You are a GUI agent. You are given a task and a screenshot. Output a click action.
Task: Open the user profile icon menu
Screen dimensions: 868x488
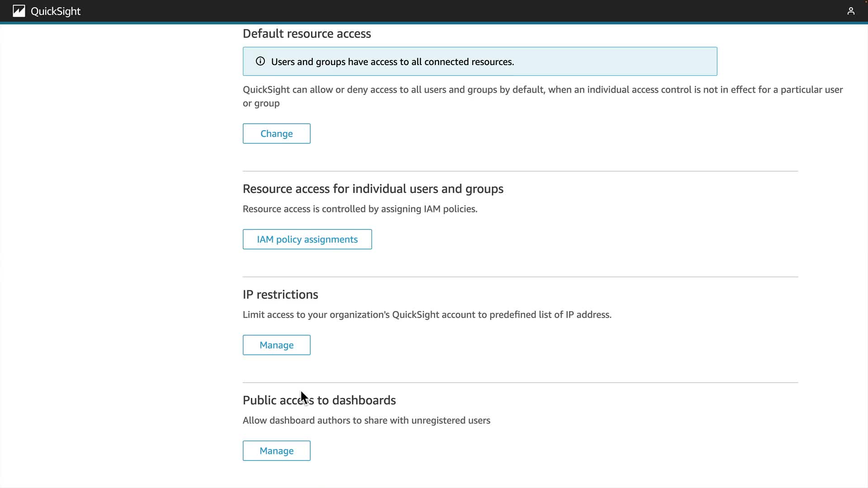(x=850, y=11)
